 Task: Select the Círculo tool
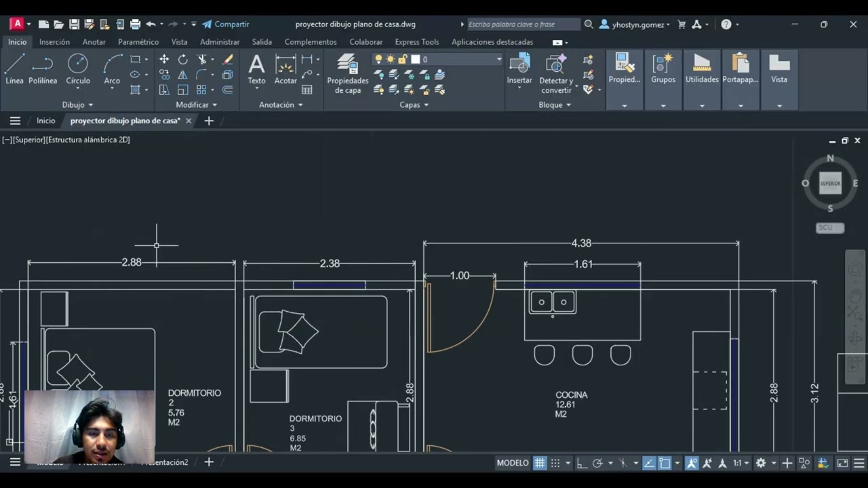[78, 70]
